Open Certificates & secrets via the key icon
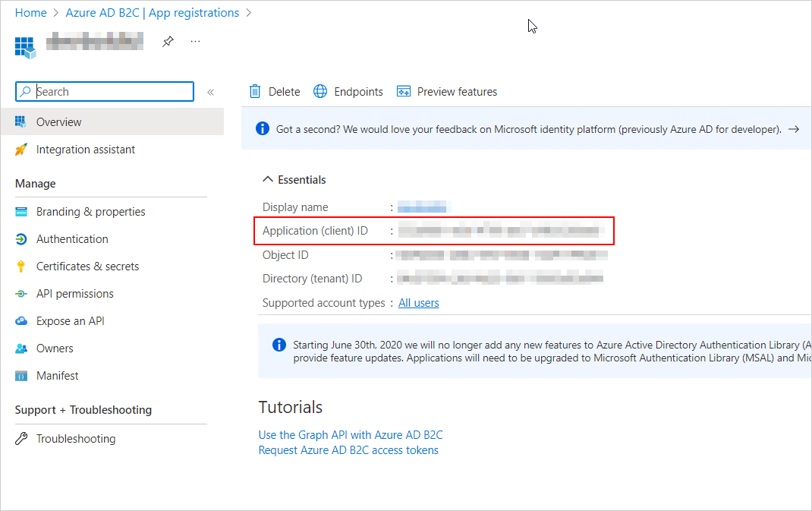This screenshot has width=812, height=511. pos(21,266)
